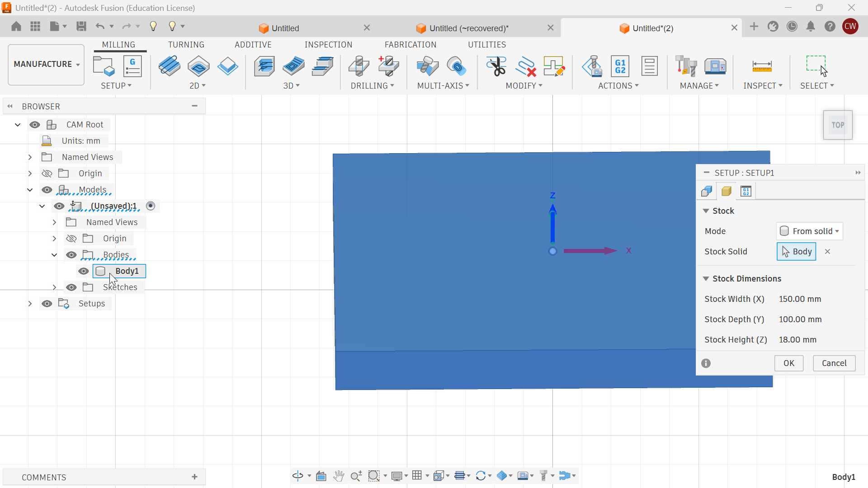
Task: Open the MANUFACTURE workspace dropdown
Action: 46,65
